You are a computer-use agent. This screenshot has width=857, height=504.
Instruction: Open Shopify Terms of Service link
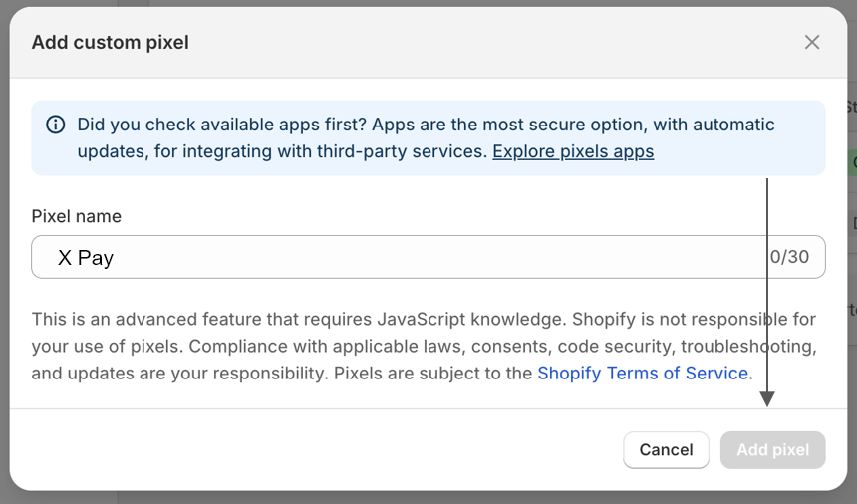(643, 373)
